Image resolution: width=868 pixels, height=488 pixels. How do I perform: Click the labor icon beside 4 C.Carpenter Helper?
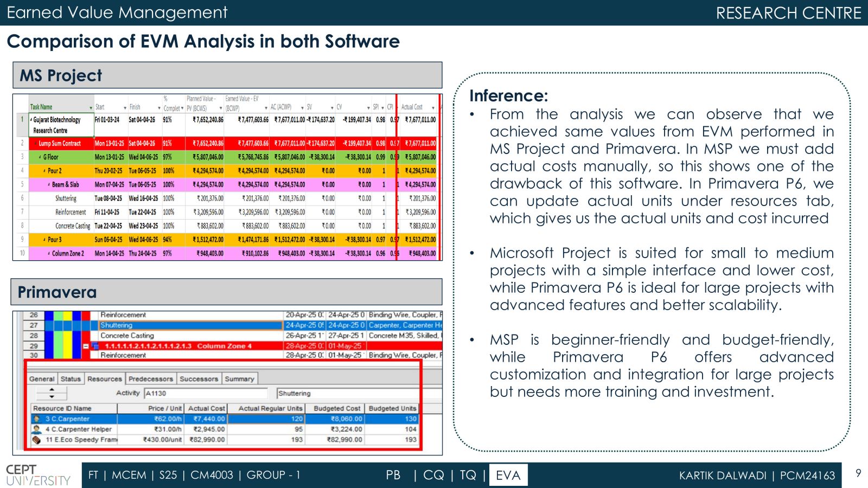pos(37,429)
